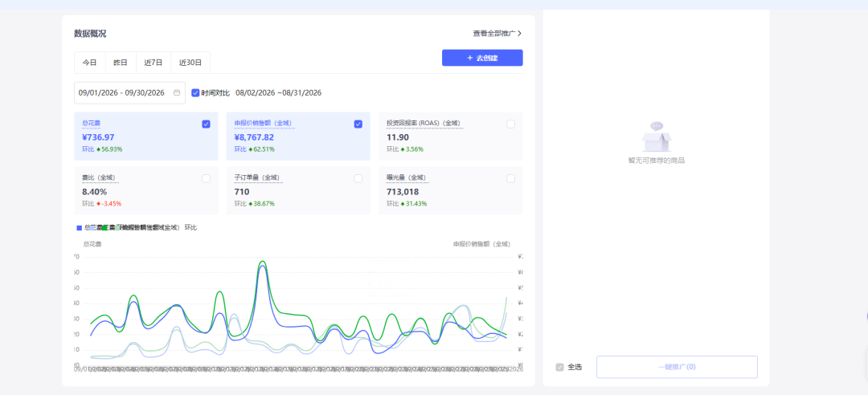The width and height of the screenshot is (868, 395).
Task: Click the ROAS value 11.90
Action: coord(398,137)
